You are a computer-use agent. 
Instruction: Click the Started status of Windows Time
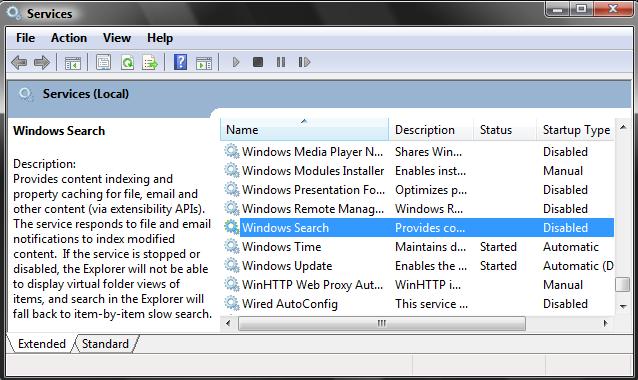(498, 247)
